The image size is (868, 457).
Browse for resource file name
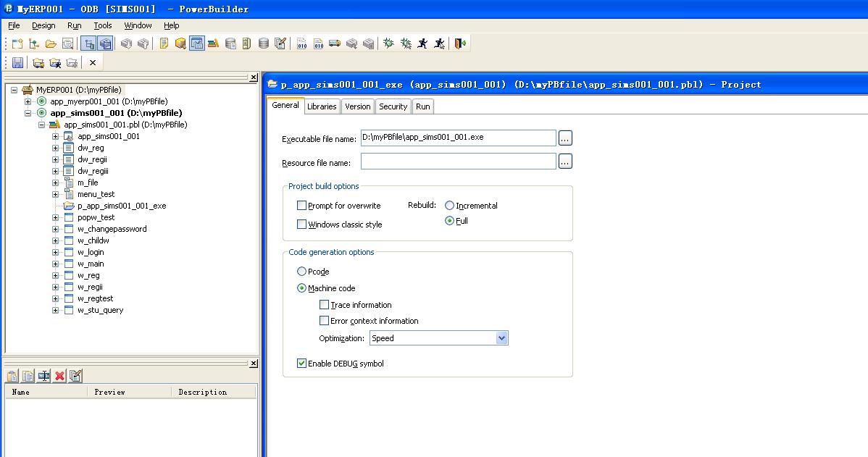coord(564,162)
